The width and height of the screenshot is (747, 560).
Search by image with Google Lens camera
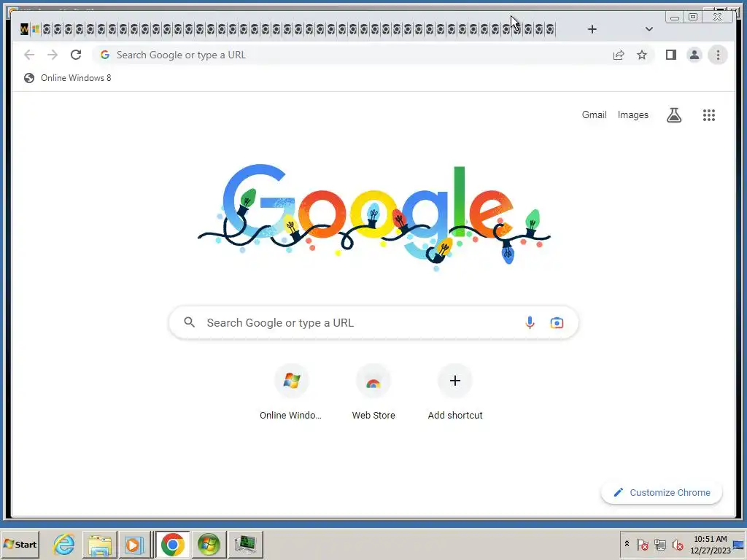557,323
